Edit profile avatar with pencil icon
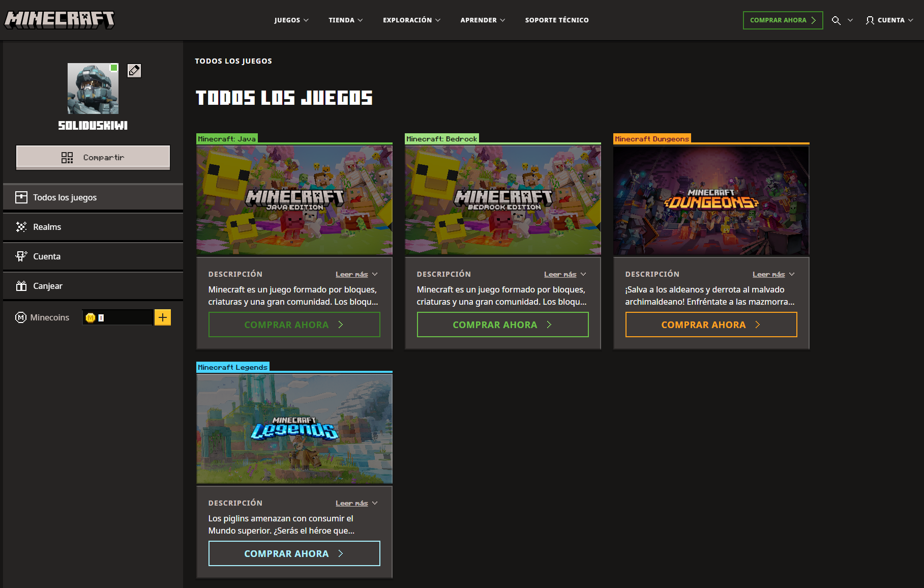The height and width of the screenshot is (588, 924). 134,70
